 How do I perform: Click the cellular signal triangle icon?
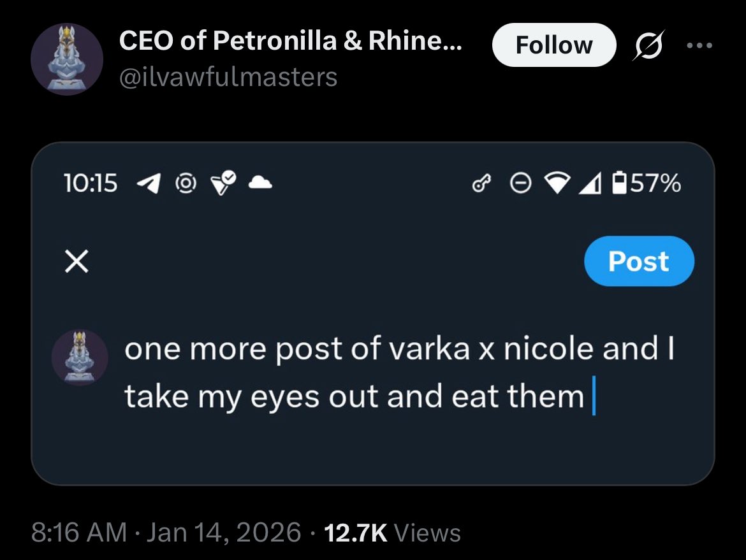click(x=591, y=185)
